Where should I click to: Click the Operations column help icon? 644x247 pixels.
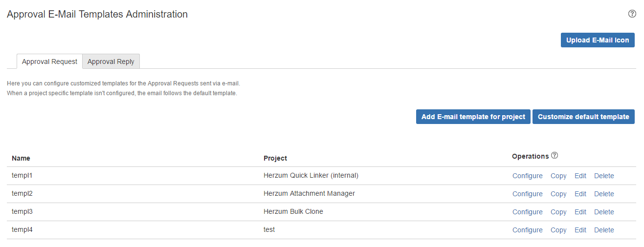click(x=555, y=156)
